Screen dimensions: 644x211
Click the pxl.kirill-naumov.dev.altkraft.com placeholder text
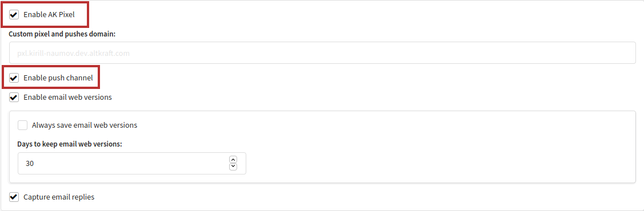point(74,53)
